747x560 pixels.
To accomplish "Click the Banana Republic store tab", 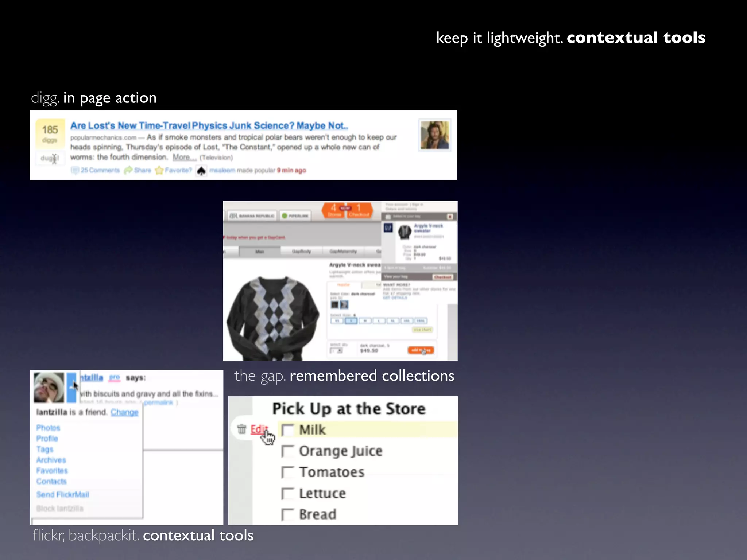I will (x=252, y=216).
